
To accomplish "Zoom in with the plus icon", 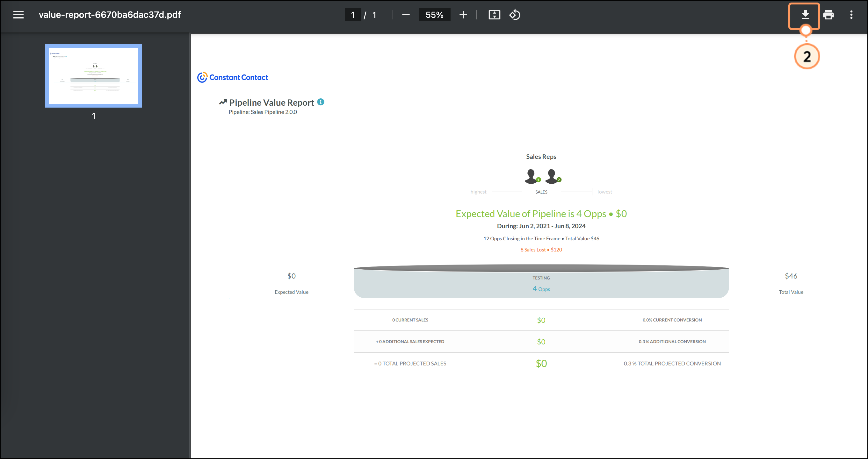I will tap(463, 15).
